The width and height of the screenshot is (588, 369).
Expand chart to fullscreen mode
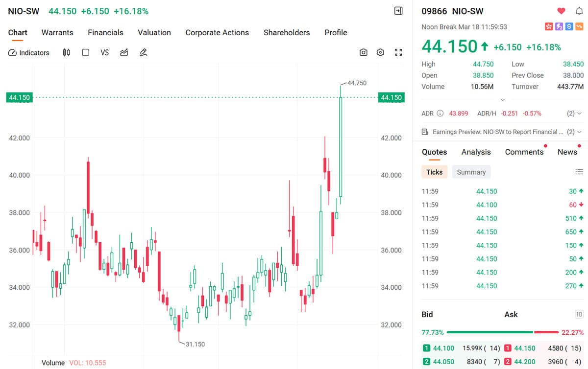(x=398, y=52)
